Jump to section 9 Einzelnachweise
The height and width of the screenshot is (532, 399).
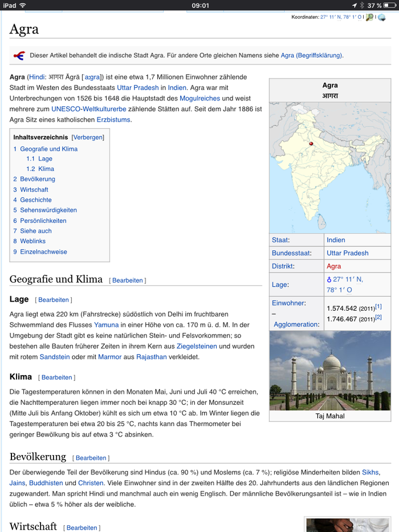pyautogui.click(x=40, y=252)
